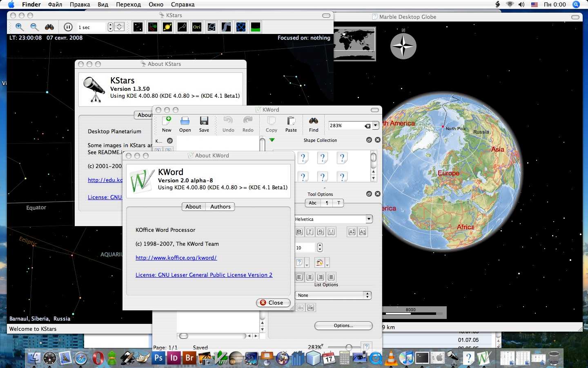
Task: Align text left in KWord
Action: coord(299,277)
